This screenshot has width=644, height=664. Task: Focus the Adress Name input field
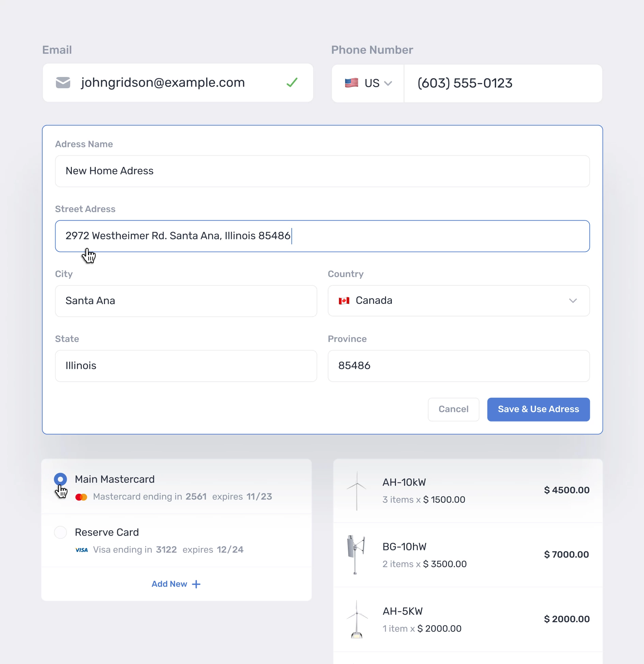coord(322,171)
